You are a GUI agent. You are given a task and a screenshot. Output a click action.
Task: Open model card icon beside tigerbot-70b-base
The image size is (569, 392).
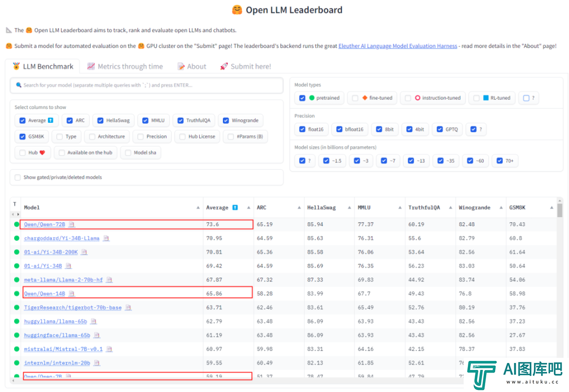point(128,307)
